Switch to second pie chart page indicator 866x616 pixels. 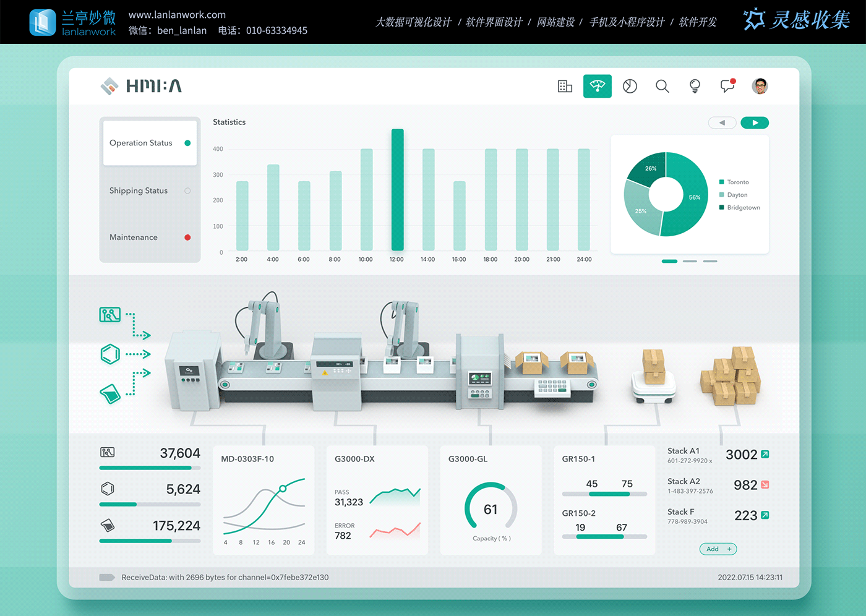690,262
